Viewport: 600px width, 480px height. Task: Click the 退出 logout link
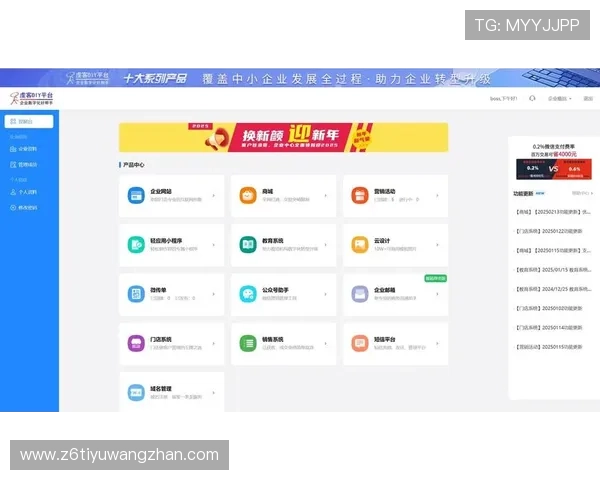[588, 99]
